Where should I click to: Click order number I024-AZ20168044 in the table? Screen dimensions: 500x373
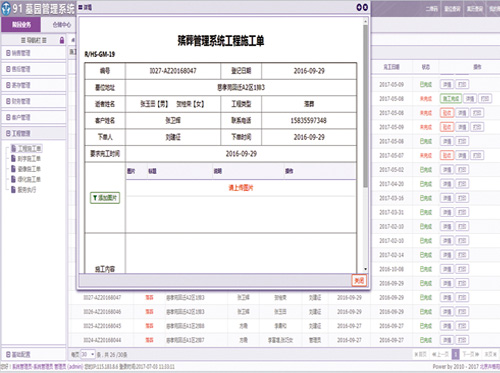pyautogui.click(x=102, y=340)
